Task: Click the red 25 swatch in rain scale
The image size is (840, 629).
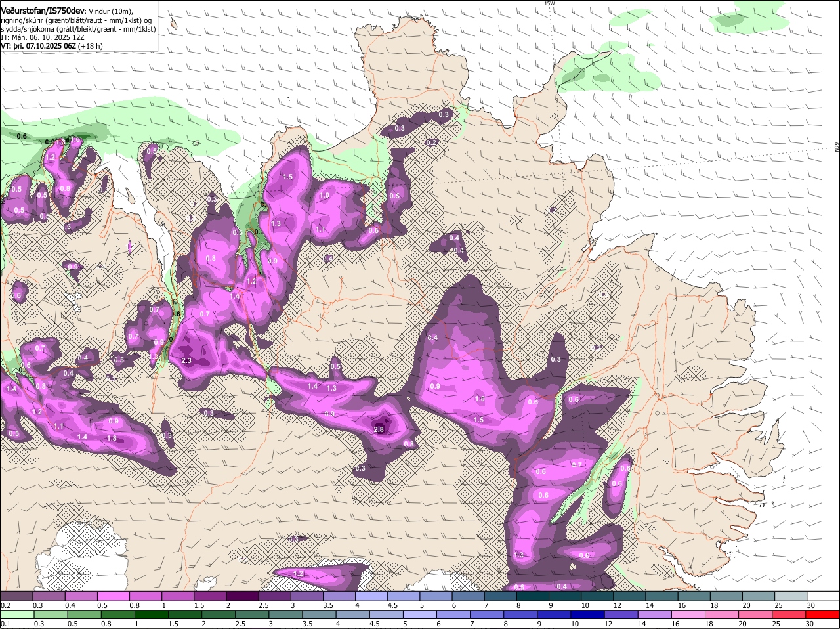Action: pos(789,615)
